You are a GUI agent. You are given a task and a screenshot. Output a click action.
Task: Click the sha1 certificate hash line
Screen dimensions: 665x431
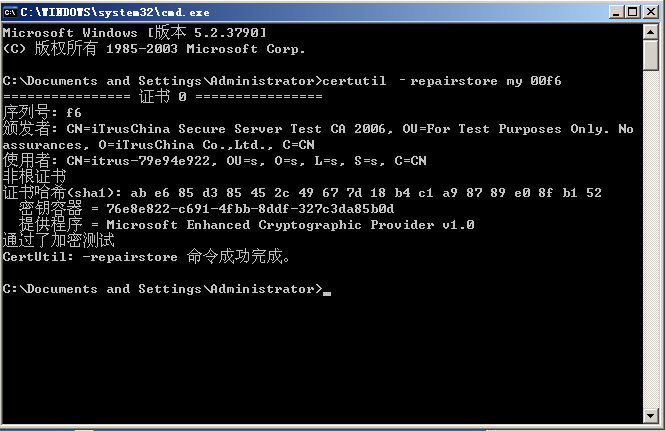point(302,193)
